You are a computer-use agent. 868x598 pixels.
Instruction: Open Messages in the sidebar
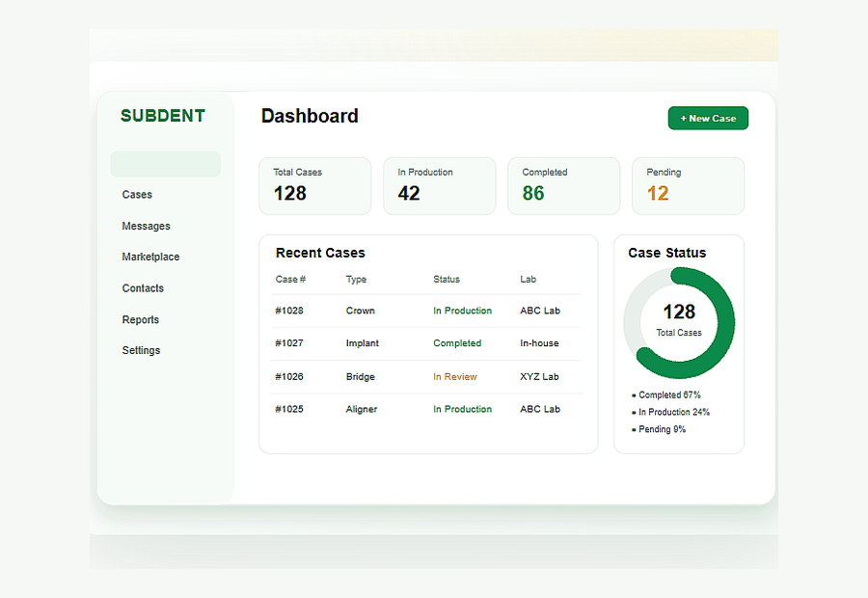pyautogui.click(x=147, y=226)
